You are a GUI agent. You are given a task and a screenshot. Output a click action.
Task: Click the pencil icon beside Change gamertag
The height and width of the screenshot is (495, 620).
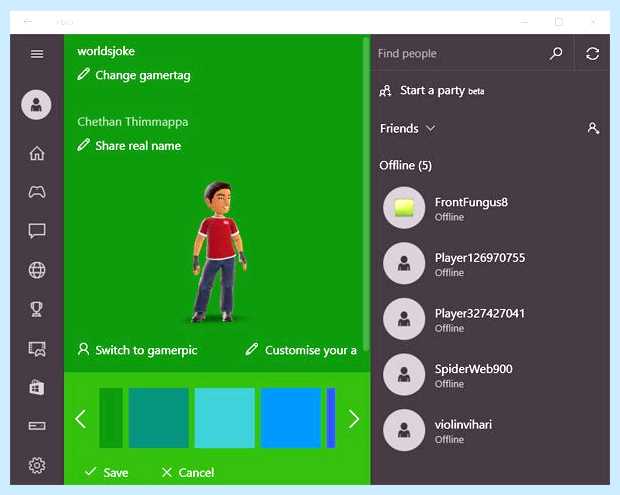[x=83, y=74]
